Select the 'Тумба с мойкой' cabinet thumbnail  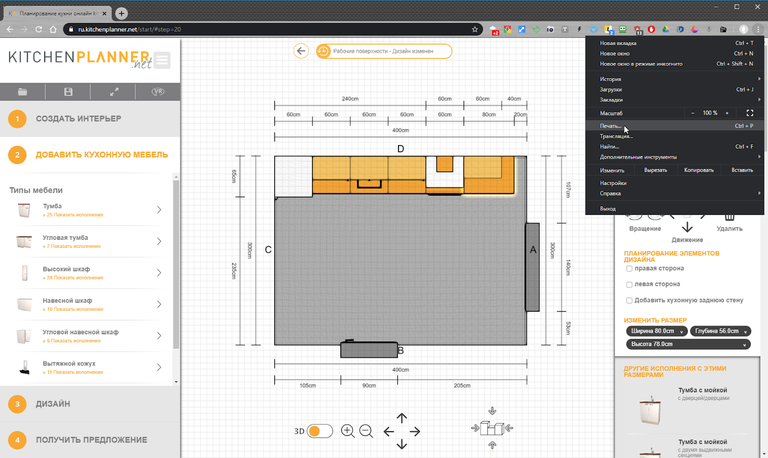pos(650,410)
